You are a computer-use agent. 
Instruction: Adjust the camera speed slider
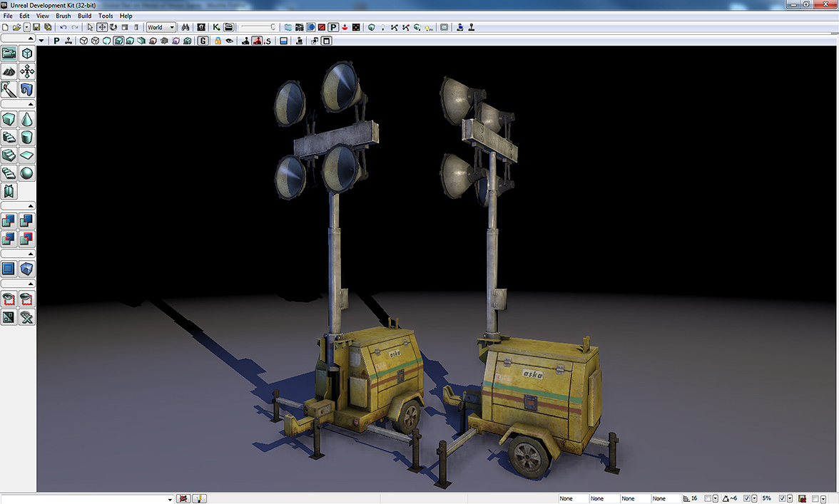258,27
